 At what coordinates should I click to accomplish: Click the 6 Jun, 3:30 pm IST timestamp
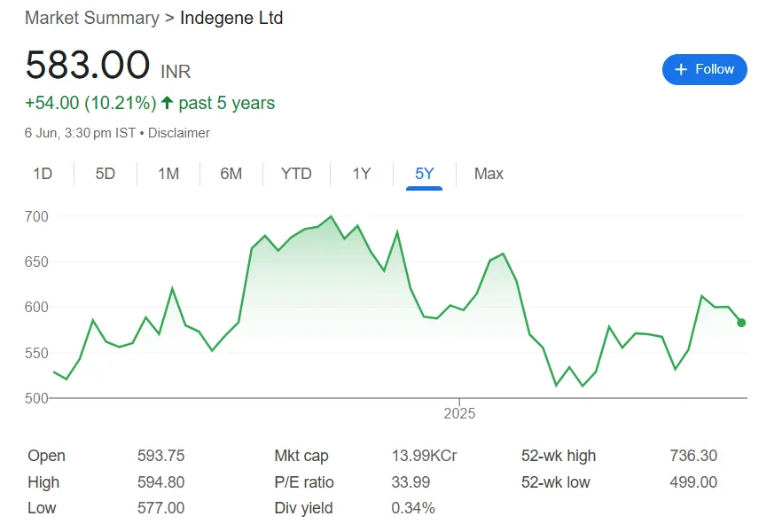pos(81,133)
